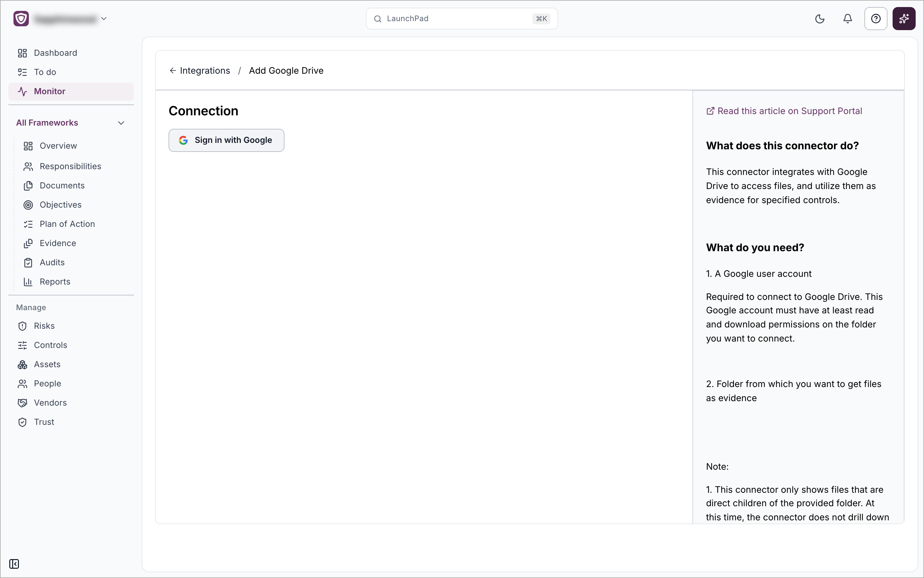Click the Add Google Drive breadcrumb text
924x578 pixels.
click(286, 71)
